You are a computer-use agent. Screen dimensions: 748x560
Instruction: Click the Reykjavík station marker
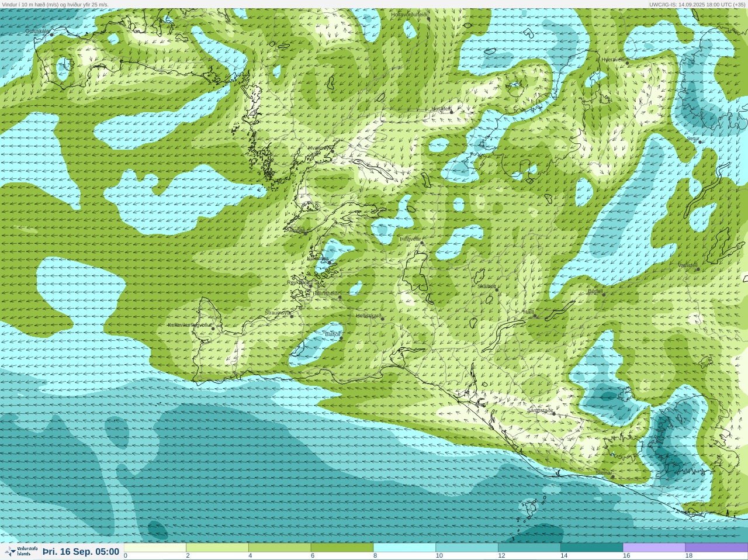click(310, 285)
